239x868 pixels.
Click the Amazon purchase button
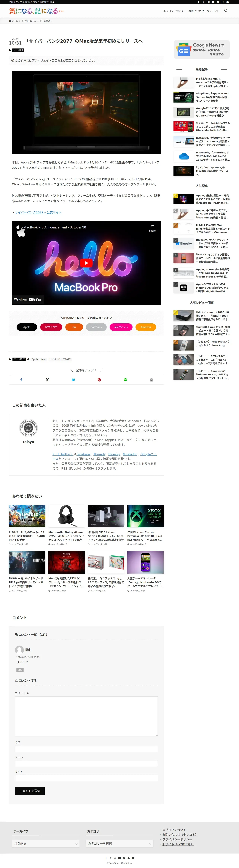tap(146, 327)
